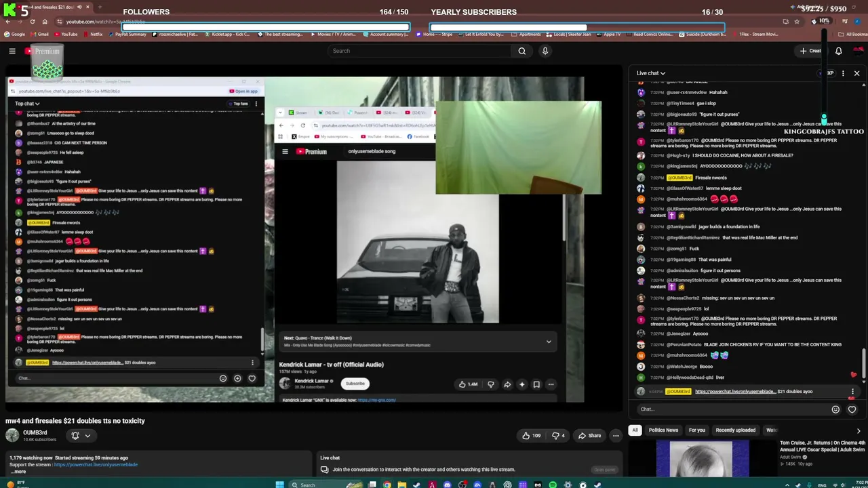Like the livestream with thumbs up

click(531, 436)
